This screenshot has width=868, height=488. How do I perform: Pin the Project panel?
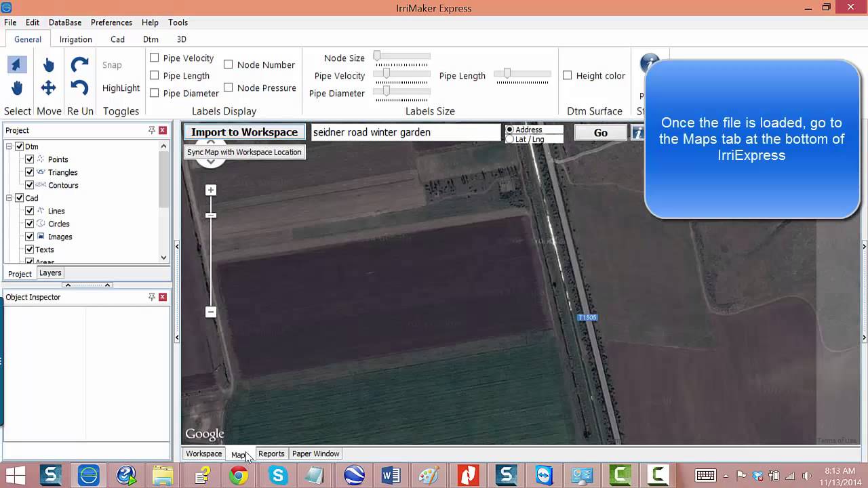tap(152, 130)
